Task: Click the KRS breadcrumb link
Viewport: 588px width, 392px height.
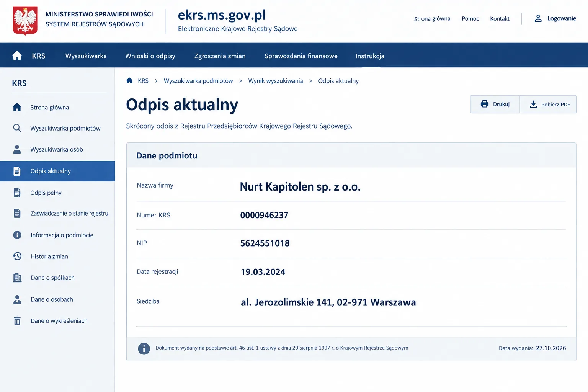Action: point(143,81)
